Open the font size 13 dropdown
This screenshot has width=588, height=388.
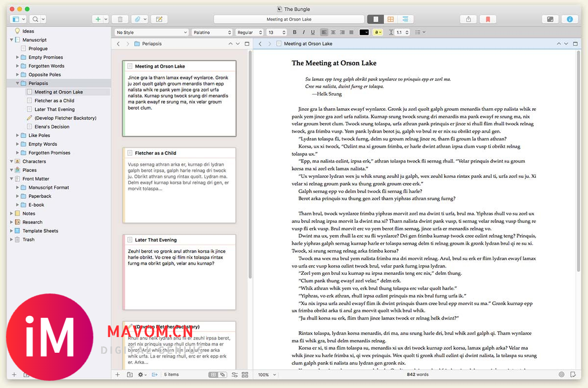pos(276,32)
